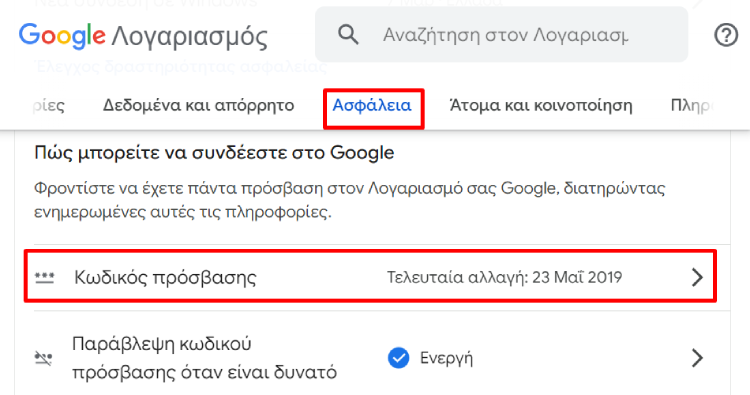Select the partially visible tab ending in ρίες
The height and width of the screenshot is (395, 750).
coord(49,105)
